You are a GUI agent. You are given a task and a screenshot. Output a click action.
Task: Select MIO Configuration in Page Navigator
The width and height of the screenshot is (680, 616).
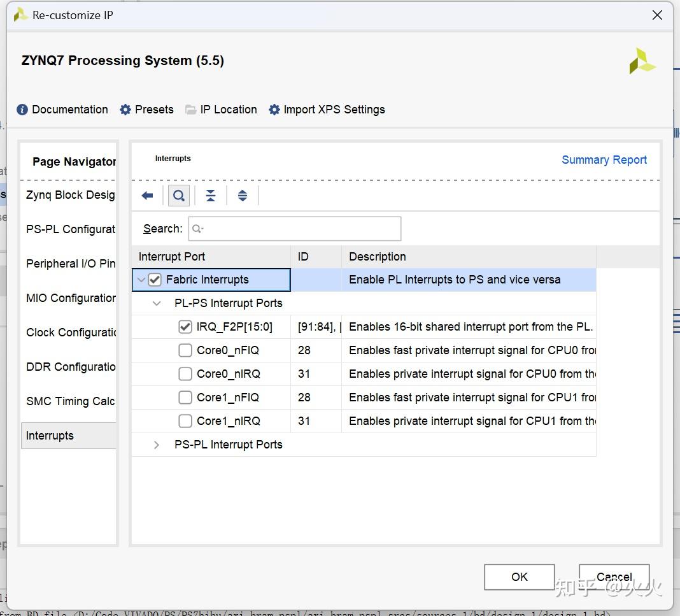coord(70,298)
